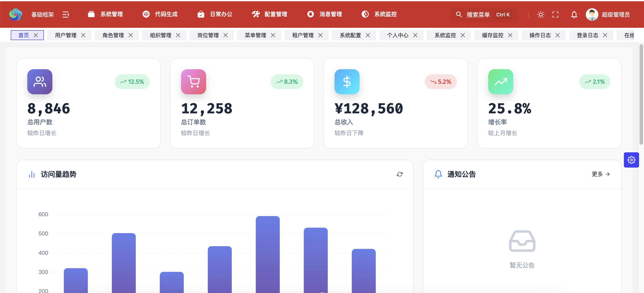Open the 配置管理 menu
Viewport: 644px width, 293px height.
pyautogui.click(x=269, y=14)
